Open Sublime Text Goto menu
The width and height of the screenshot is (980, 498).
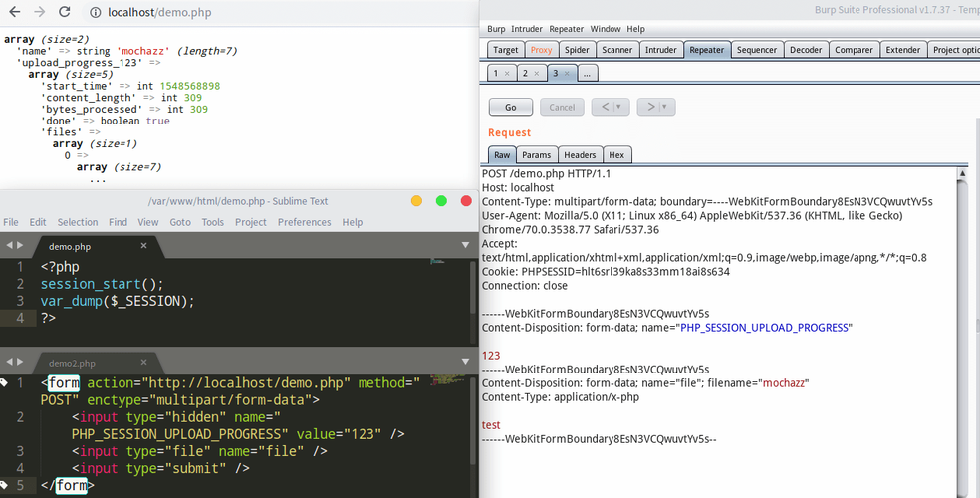click(x=180, y=222)
